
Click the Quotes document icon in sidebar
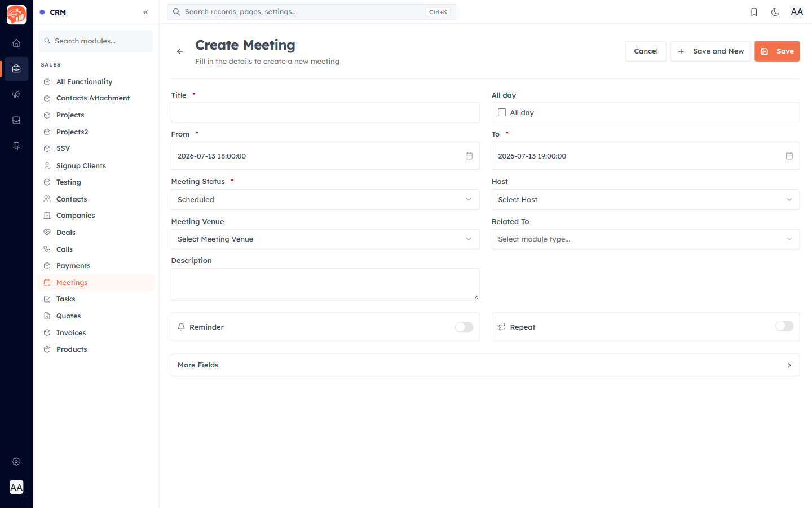click(47, 316)
